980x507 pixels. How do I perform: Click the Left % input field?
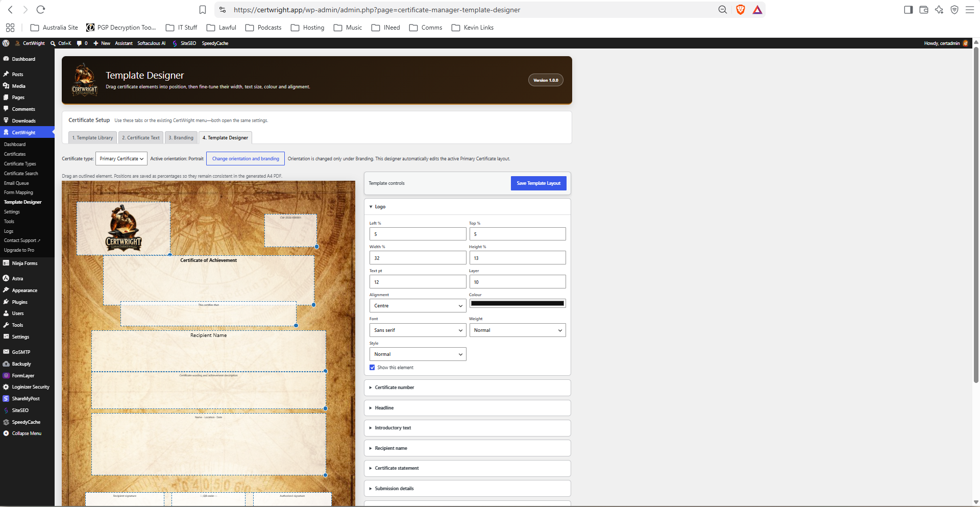pyautogui.click(x=418, y=234)
